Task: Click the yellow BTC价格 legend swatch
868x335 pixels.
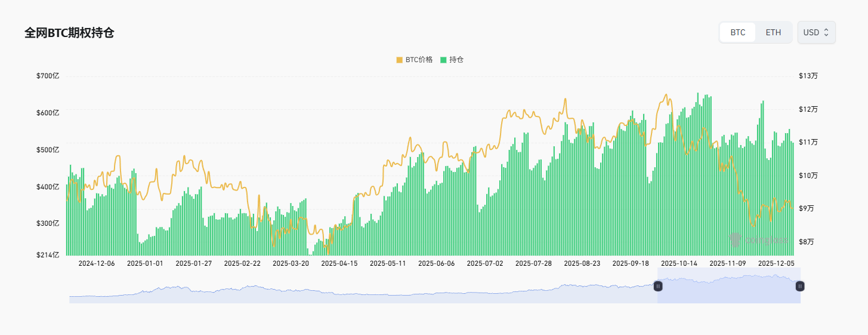Action: pyautogui.click(x=400, y=60)
